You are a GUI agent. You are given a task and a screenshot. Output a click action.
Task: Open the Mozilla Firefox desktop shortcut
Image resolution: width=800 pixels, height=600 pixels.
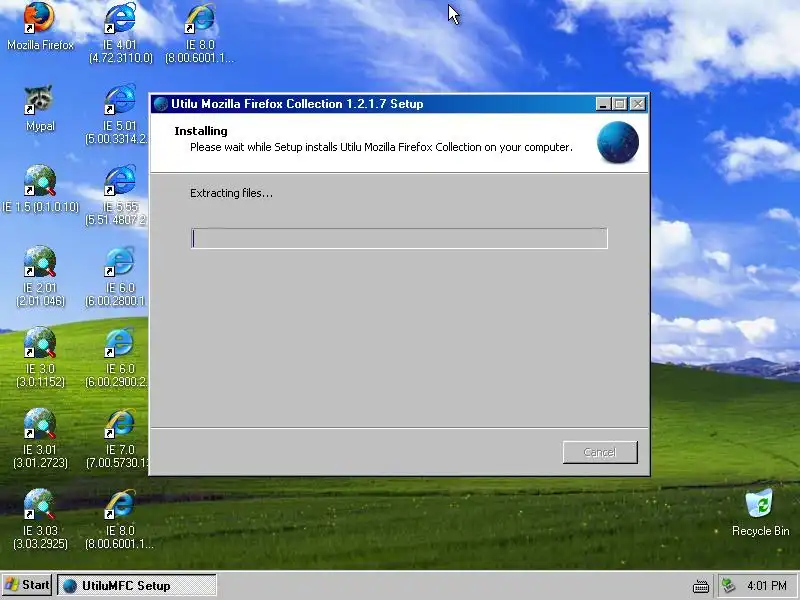tap(40, 27)
